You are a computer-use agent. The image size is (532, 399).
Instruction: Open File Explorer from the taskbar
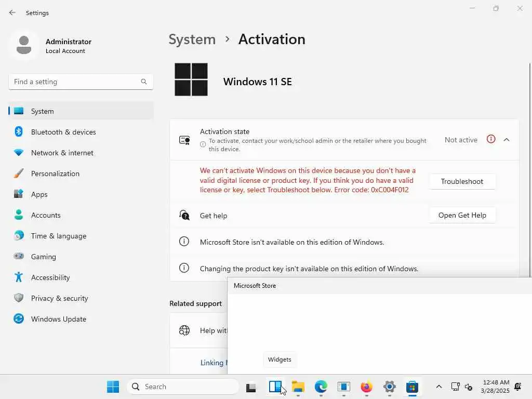(298, 387)
